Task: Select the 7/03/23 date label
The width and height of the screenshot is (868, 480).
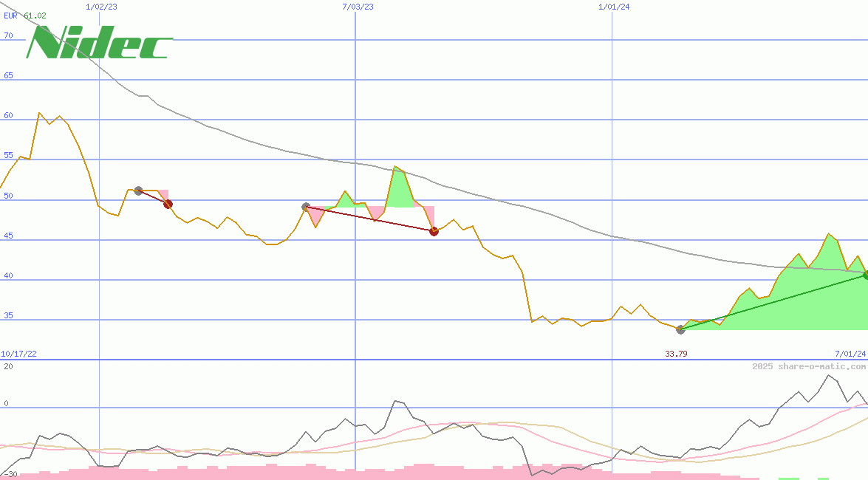Action: (x=358, y=7)
